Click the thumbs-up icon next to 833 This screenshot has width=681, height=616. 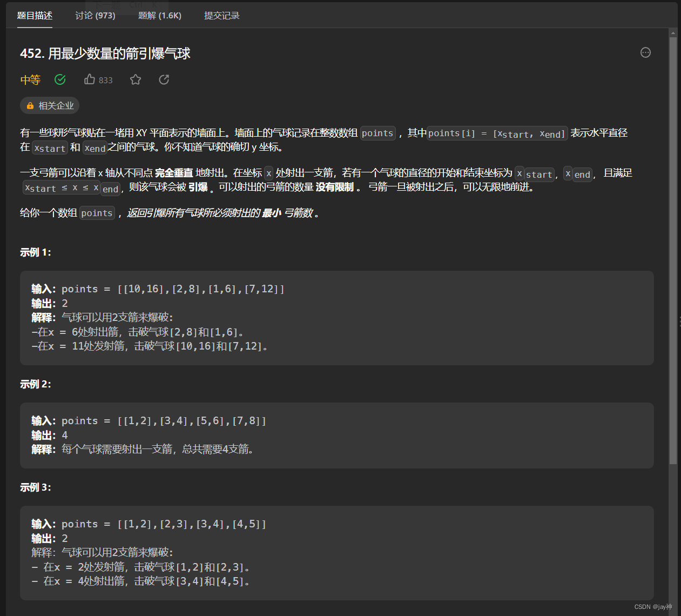tap(89, 79)
